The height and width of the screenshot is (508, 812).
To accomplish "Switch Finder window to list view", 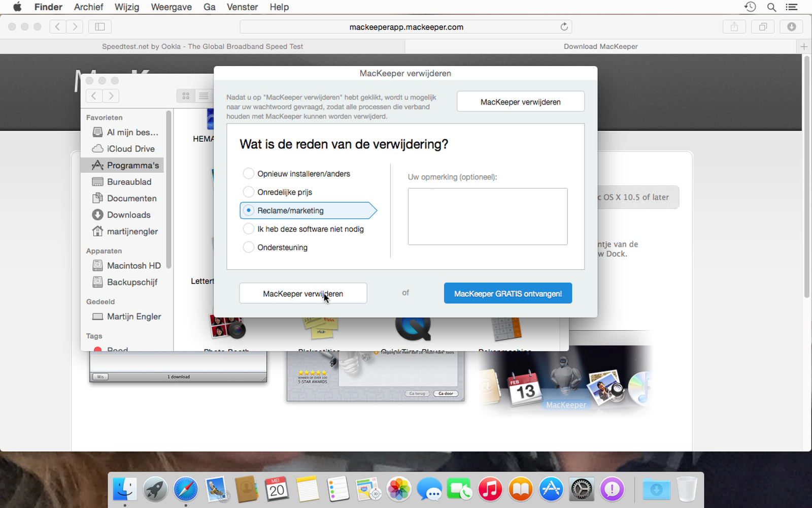I will pyautogui.click(x=204, y=96).
